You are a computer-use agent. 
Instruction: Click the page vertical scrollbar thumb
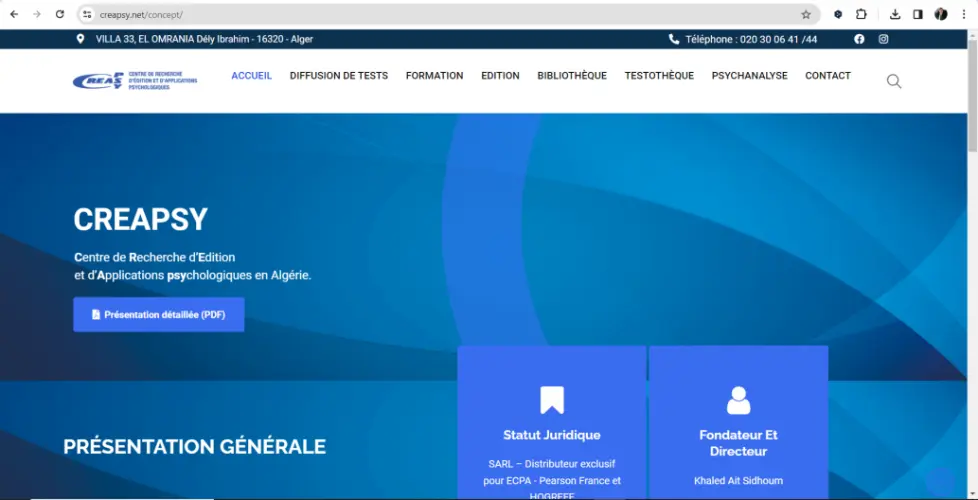(972, 95)
